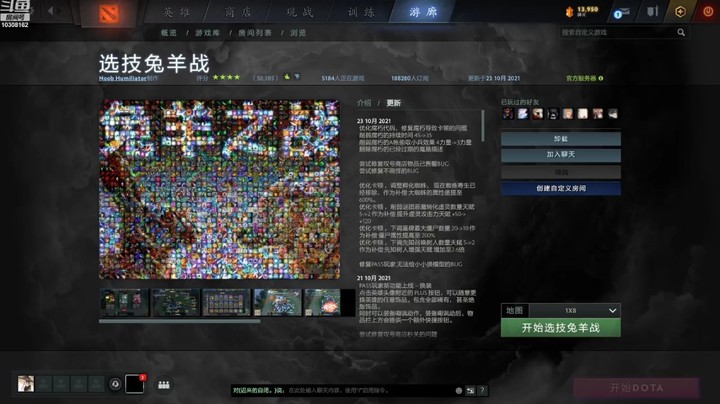This screenshot has height=404, width=720.
Task: Open the armory shield and sword icon
Action: pyautogui.click(x=652, y=11)
